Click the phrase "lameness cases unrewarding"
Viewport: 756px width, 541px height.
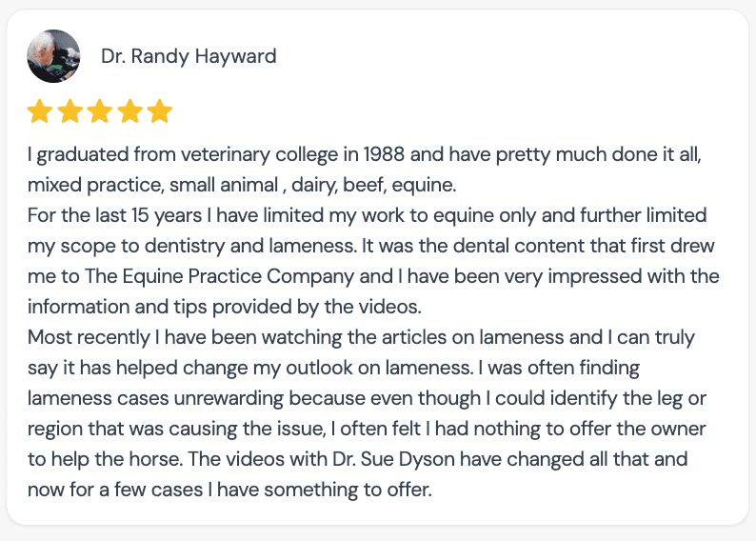coord(143,399)
